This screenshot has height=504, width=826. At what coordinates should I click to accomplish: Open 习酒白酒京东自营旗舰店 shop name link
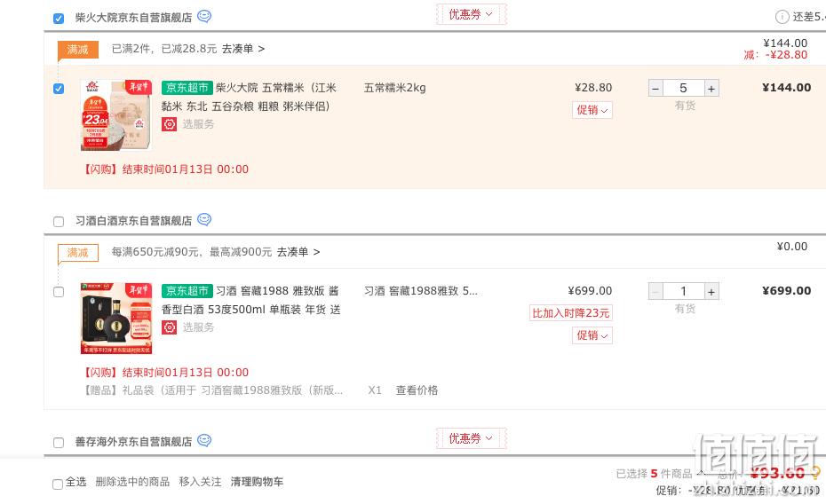[133, 220]
